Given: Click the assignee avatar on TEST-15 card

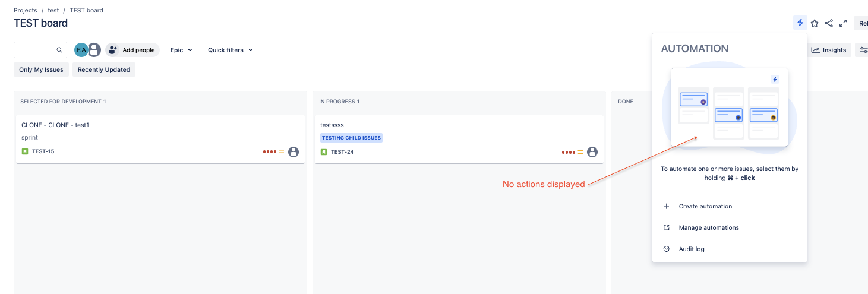Looking at the screenshot, I should [293, 152].
